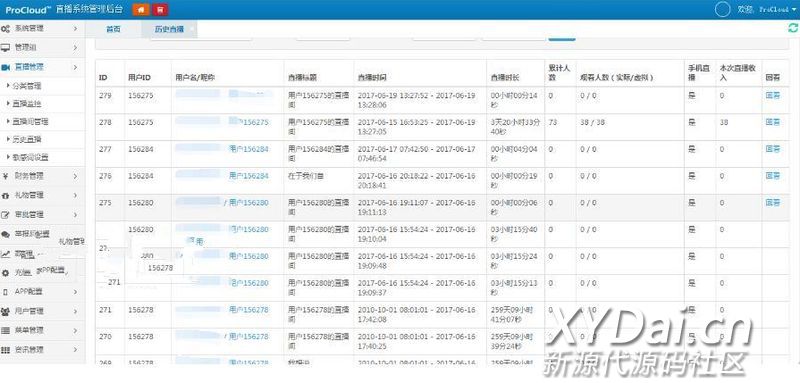
Task: Click the 累计人数 column header
Action: 559,72
